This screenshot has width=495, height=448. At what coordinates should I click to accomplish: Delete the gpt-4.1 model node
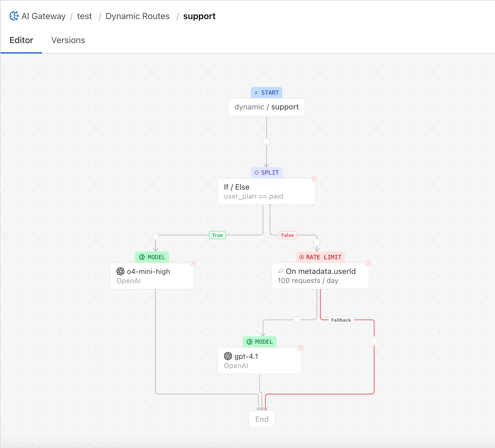300,348
